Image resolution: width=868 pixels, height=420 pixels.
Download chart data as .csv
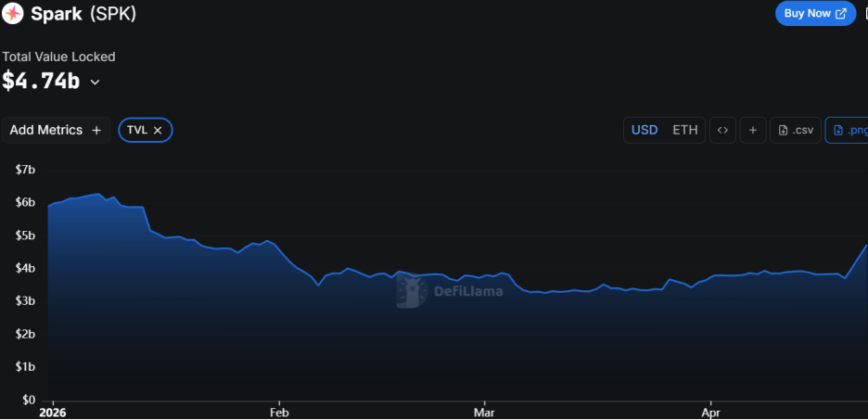(796, 130)
